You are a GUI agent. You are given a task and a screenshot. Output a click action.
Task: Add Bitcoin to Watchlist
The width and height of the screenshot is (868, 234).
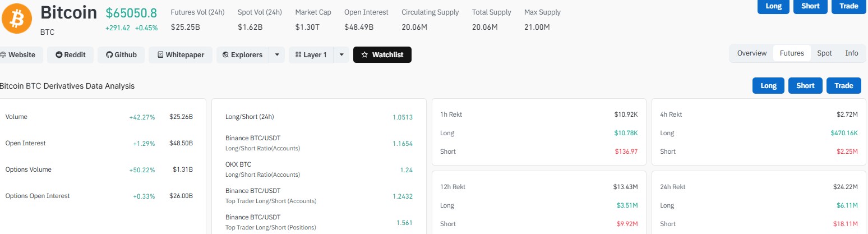(382, 54)
